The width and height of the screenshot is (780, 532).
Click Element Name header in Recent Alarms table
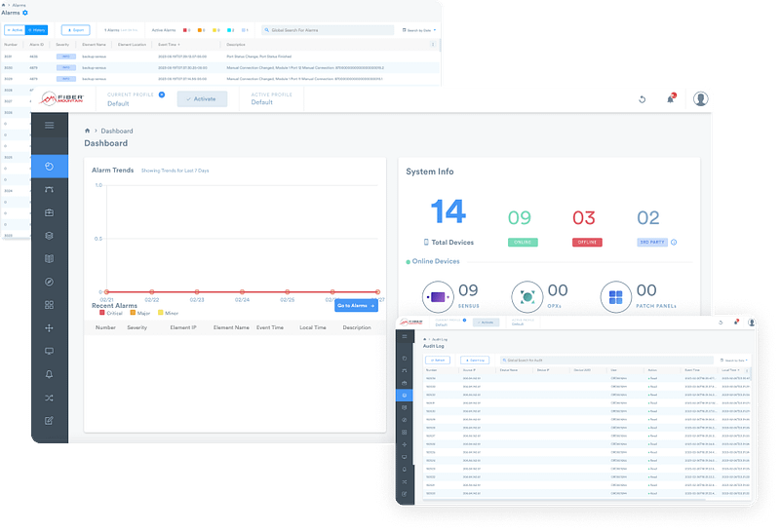click(231, 327)
